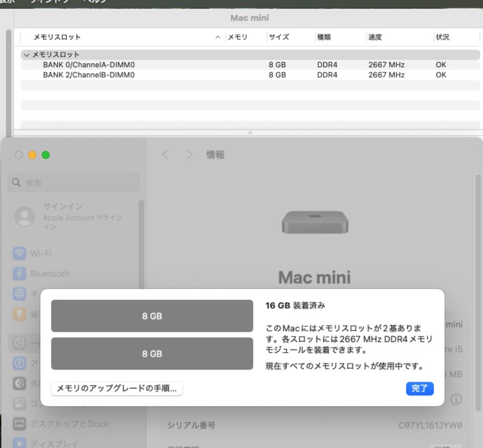Image resolution: width=483 pixels, height=448 pixels.
Task: Click the back chevron beside 情報
Action: click(x=165, y=154)
